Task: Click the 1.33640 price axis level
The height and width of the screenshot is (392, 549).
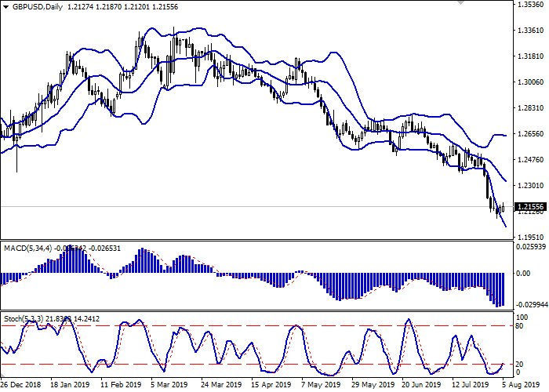Action: click(x=529, y=31)
